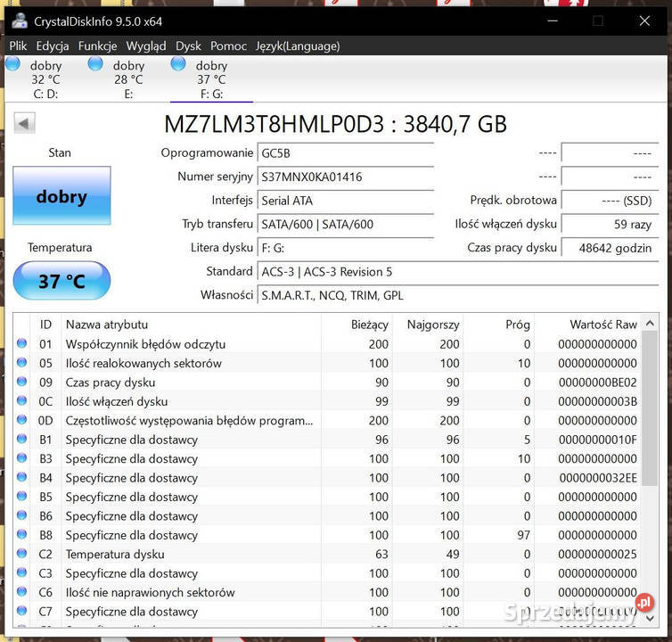Click the standard field 'ACS-3 | ACS-3 Revision 5'
The width and height of the screenshot is (672, 642).
pos(458,271)
